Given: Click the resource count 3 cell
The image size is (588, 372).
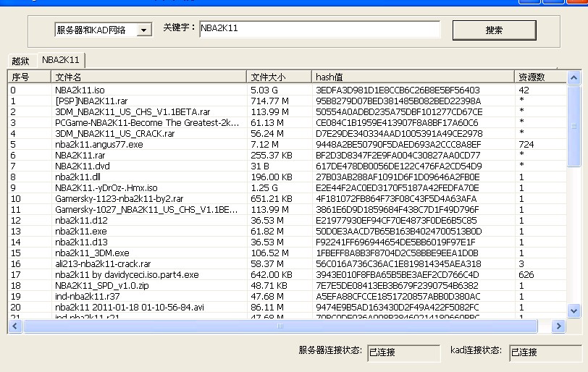Looking at the screenshot, I should (521, 263).
